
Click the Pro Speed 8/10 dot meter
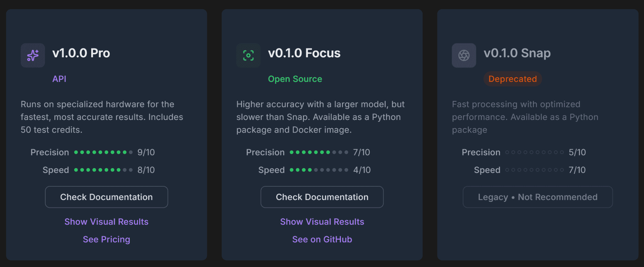103,170
